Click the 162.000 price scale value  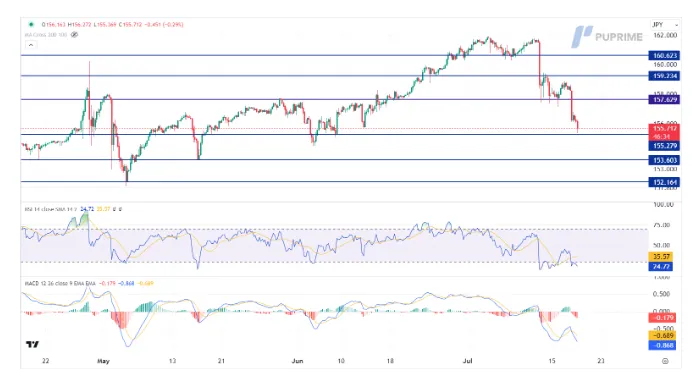[x=665, y=35]
